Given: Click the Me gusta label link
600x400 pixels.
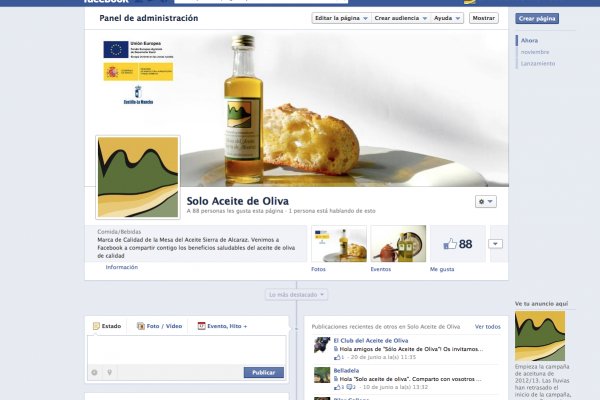Looking at the screenshot, I should click(x=442, y=269).
